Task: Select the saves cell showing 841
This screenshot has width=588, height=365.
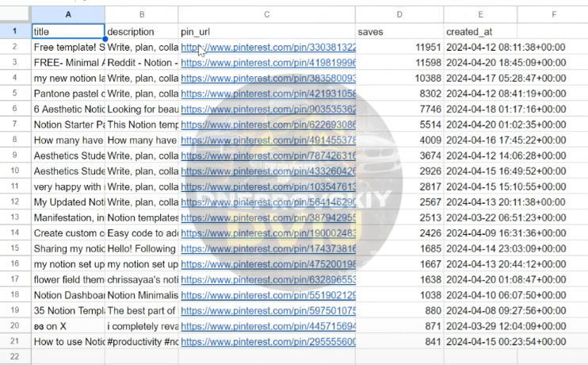Action: coord(399,342)
